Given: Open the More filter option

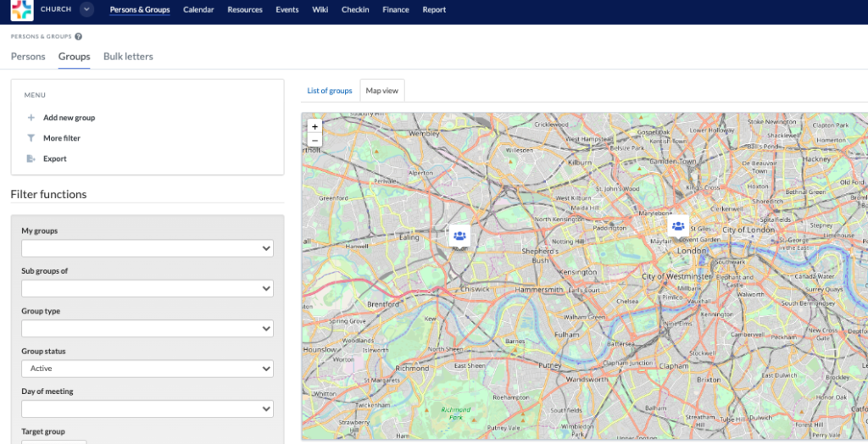Looking at the screenshot, I should tap(62, 138).
